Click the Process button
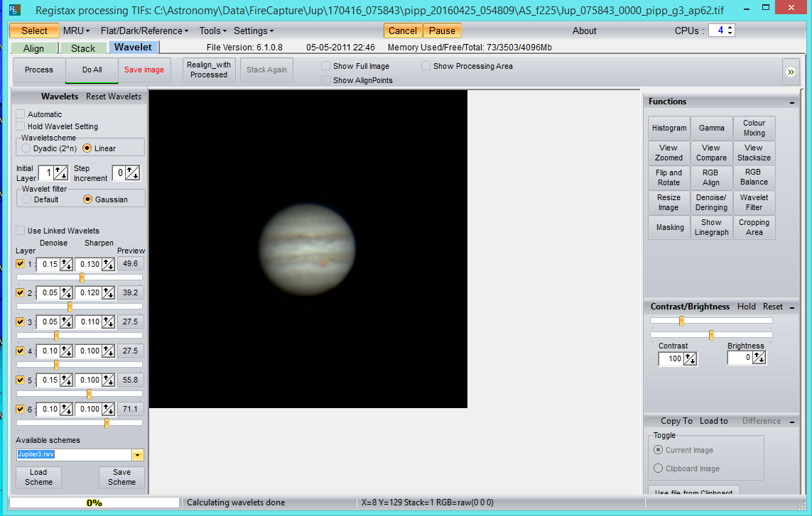The height and width of the screenshot is (516, 812). tap(39, 70)
